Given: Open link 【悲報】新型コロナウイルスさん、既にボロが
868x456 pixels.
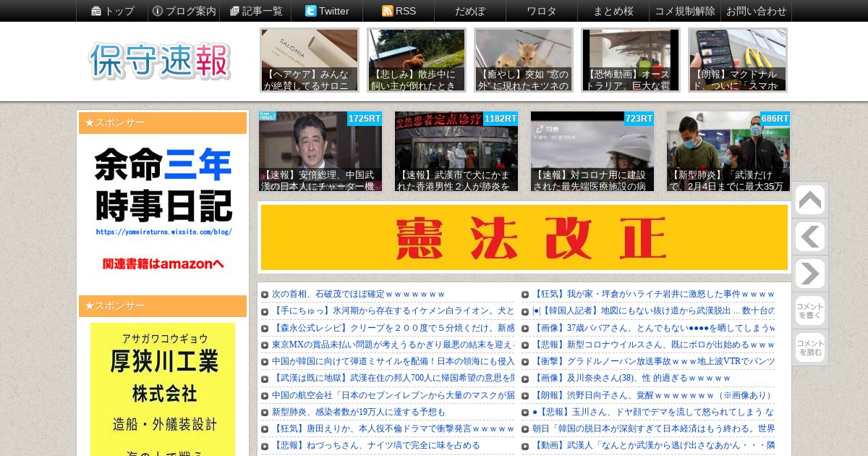Looking at the screenshot, I should (x=653, y=345).
